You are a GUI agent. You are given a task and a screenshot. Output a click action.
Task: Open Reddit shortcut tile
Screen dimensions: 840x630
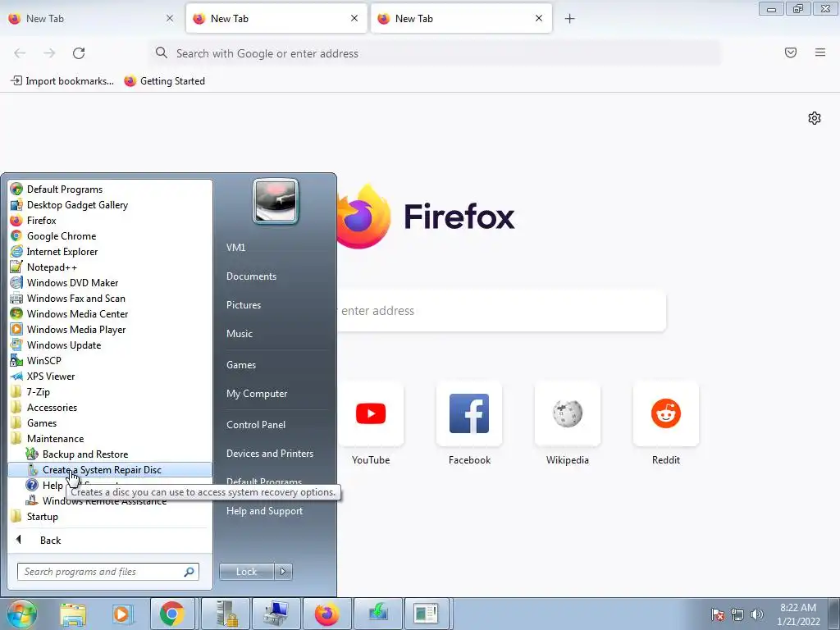click(x=666, y=413)
